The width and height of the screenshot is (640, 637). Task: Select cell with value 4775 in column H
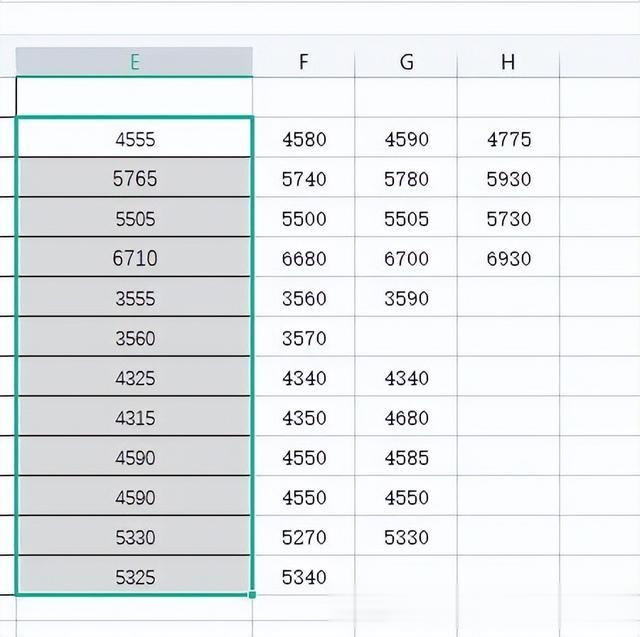point(508,138)
